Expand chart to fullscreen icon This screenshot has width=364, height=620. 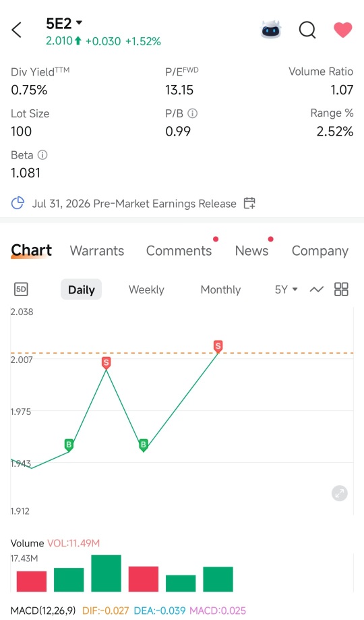click(340, 493)
